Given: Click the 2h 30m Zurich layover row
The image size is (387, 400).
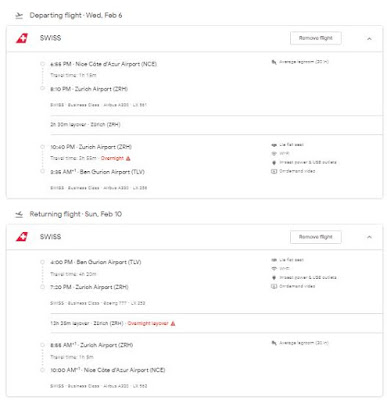Looking at the screenshot, I should click(x=216, y=125).
